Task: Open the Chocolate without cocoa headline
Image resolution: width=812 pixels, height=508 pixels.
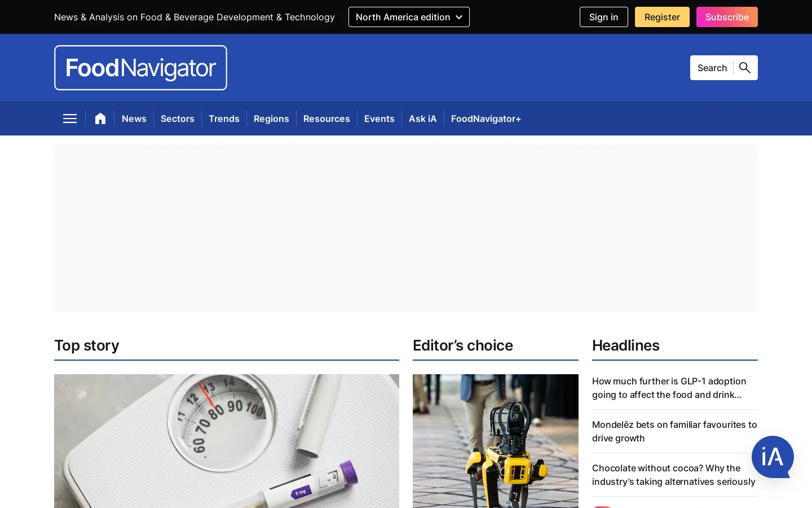Action: (675, 475)
